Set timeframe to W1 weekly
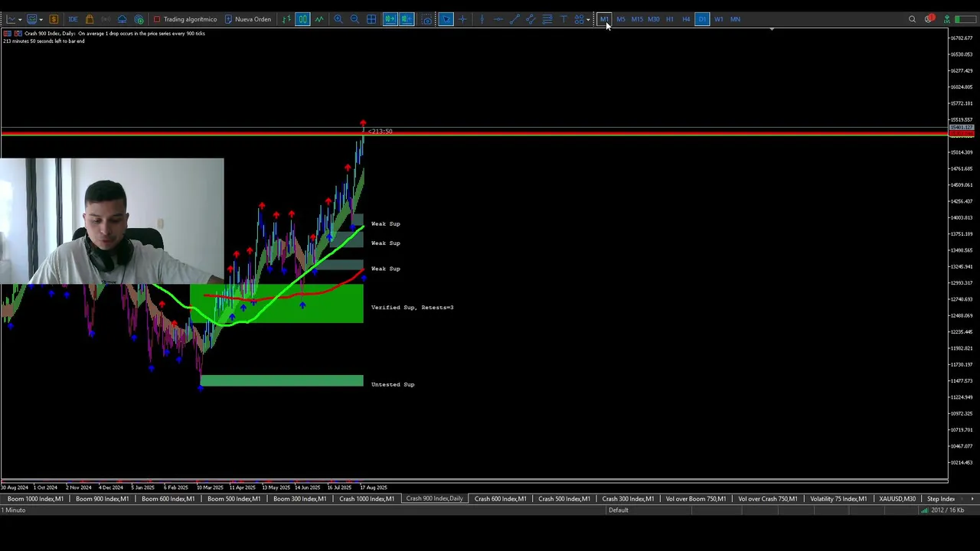The image size is (980, 551). click(x=719, y=19)
